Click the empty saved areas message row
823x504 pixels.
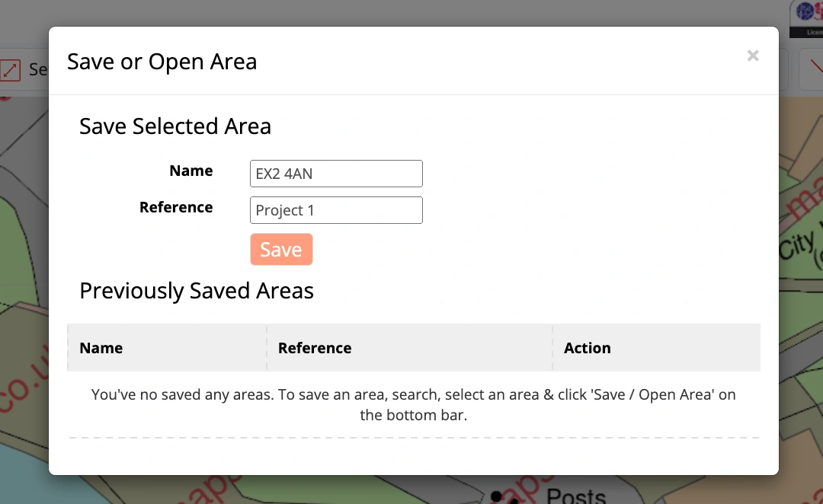pos(414,404)
